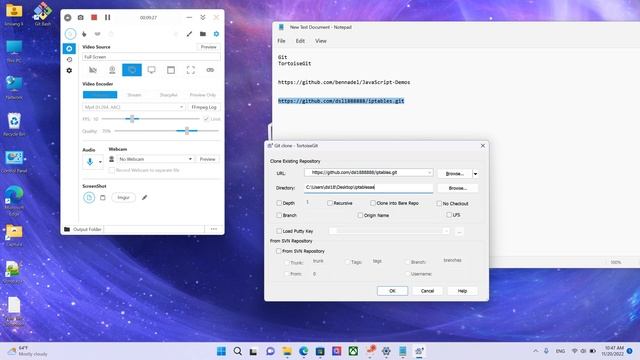Switch to Preview Only encoder tab
The image size is (640, 360).
click(203, 95)
